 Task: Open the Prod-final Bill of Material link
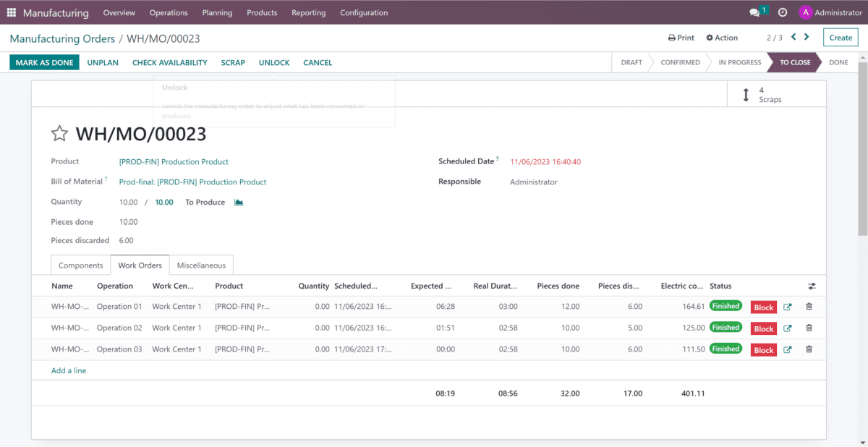(192, 182)
